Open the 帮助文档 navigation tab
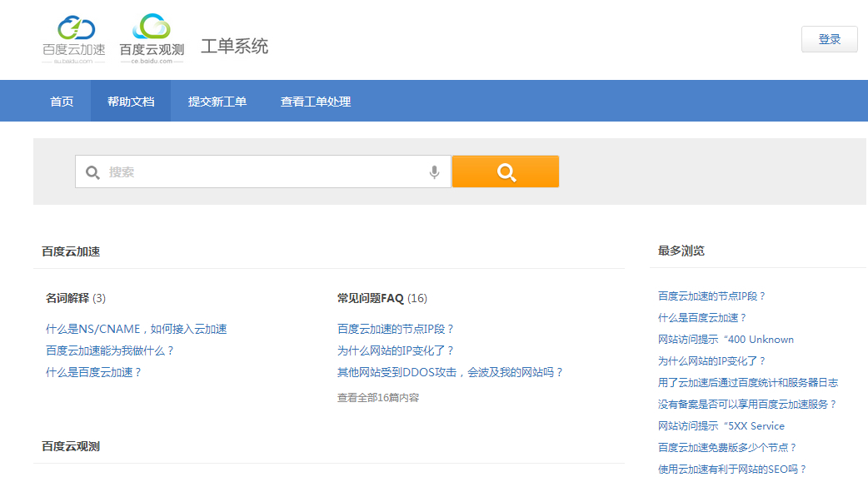This screenshot has height=477, width=868. tap(131, 102)
